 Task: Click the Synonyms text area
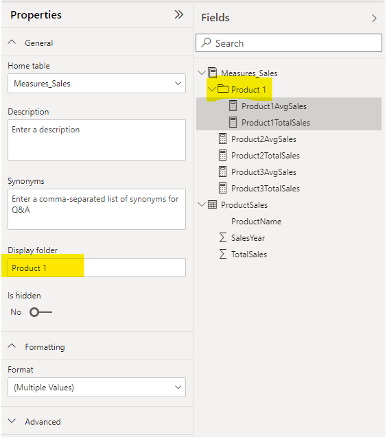tap(96, 209)
